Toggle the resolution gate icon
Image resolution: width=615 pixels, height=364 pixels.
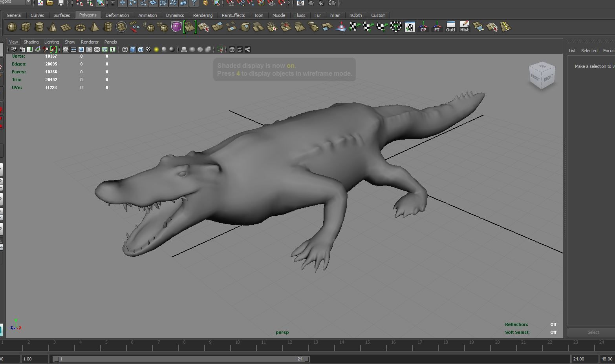coord(81,49)
